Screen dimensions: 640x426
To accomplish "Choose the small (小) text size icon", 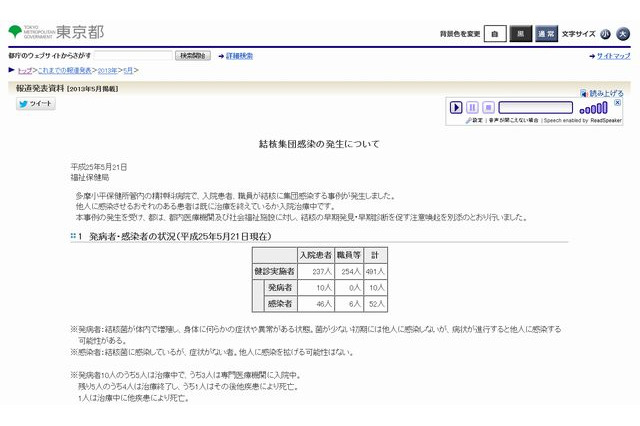I will pyautogui.click(x=605, y=34).
